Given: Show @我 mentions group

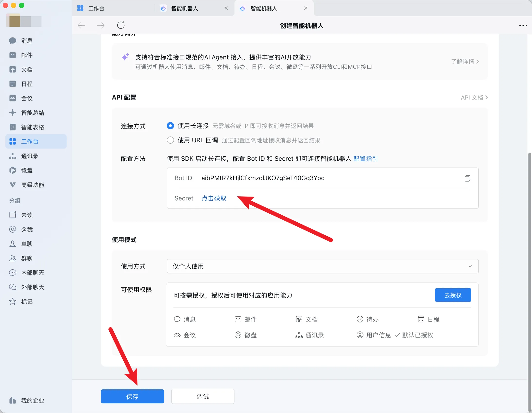Looking at the screenshot, I should pos(36,229).
